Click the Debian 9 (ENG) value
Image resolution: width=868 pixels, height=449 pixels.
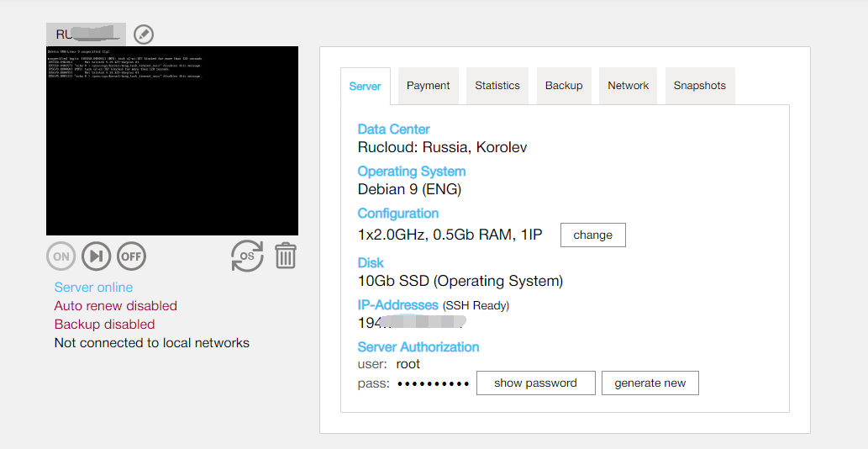pyautogui.click(x=410, y=189)
